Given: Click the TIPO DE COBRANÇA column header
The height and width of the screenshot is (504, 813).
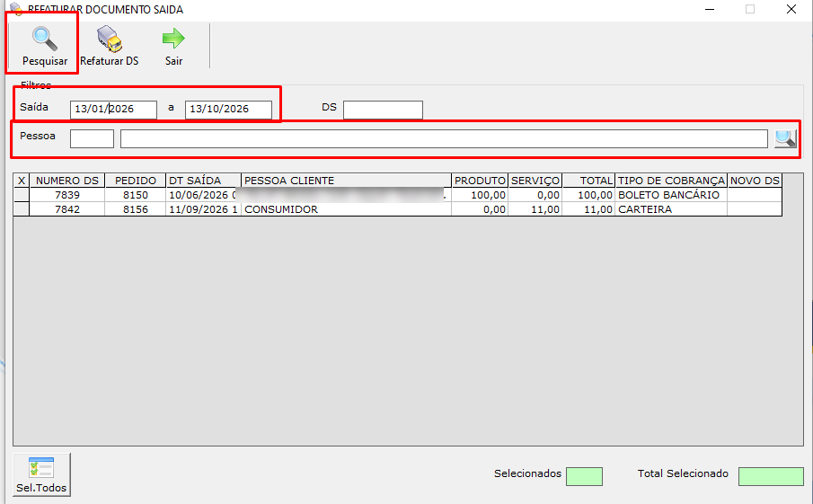Looking at the screenshot, I should pos(671,181).
